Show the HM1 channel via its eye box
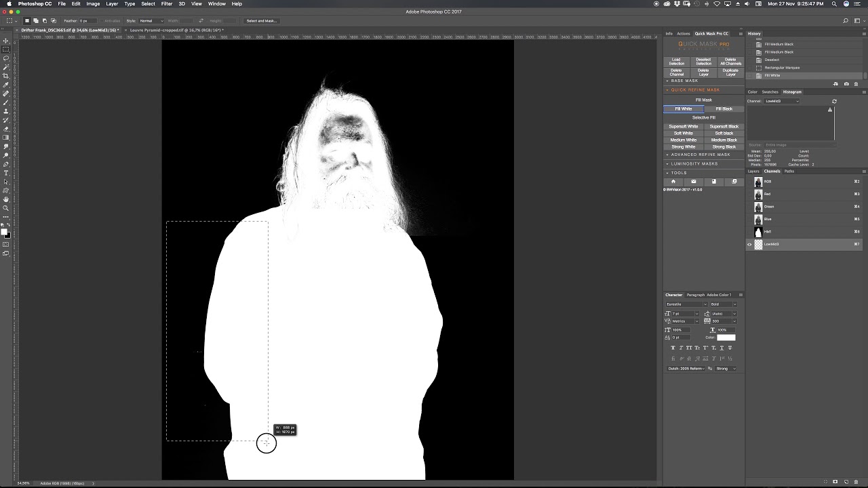868x488 pixels. coord(749,232)
